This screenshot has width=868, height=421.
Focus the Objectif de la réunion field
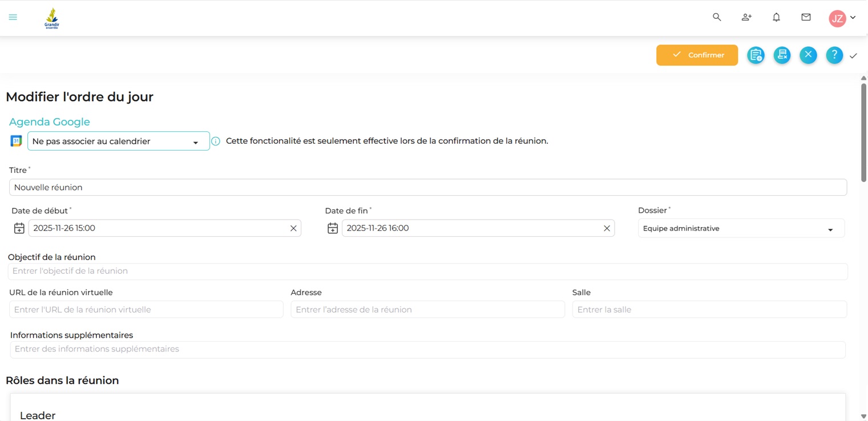click(428, 272)
